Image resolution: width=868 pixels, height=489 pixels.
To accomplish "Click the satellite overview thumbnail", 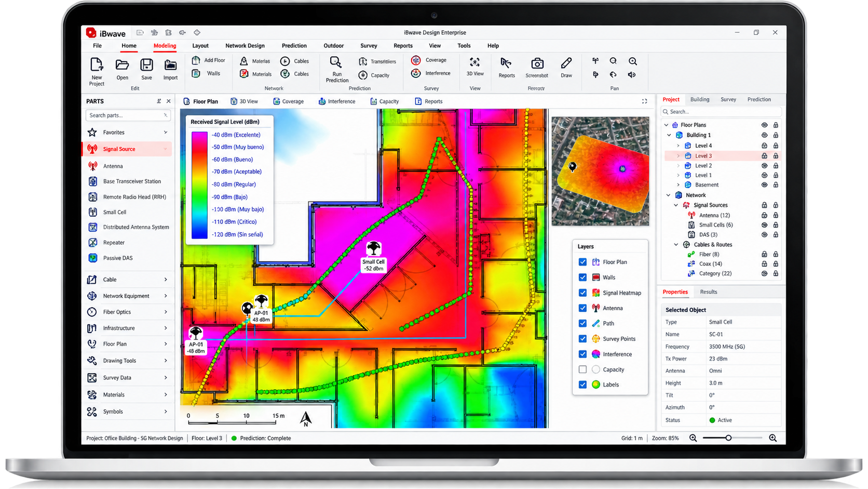I will (x=600, y=171).
